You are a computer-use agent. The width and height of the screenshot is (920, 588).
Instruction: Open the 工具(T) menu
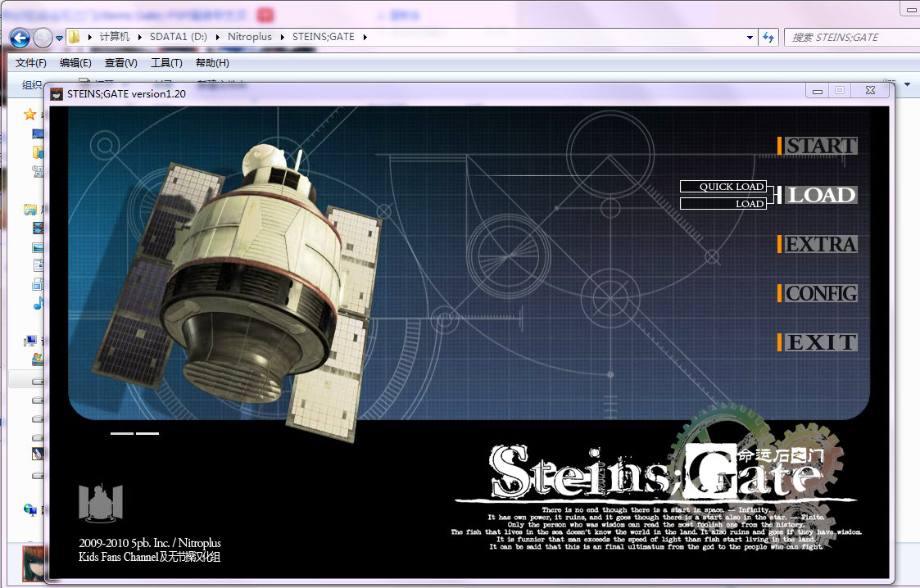pyautogui.click(x=166, y=63)
